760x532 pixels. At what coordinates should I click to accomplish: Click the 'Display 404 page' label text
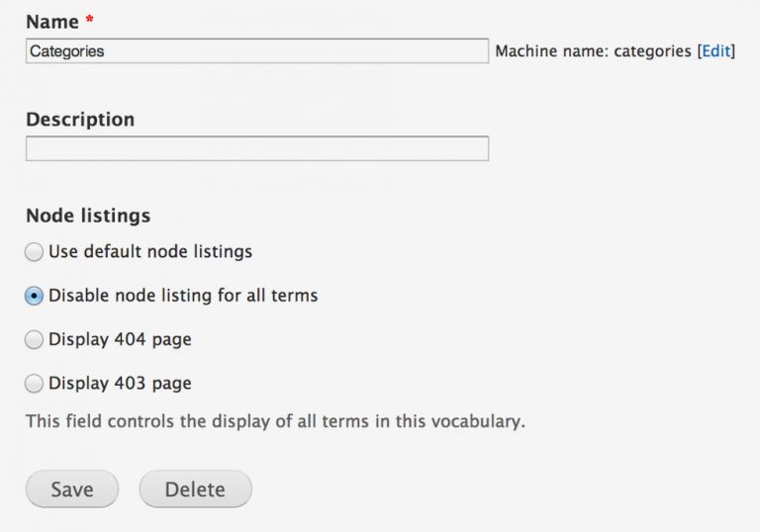120,339
